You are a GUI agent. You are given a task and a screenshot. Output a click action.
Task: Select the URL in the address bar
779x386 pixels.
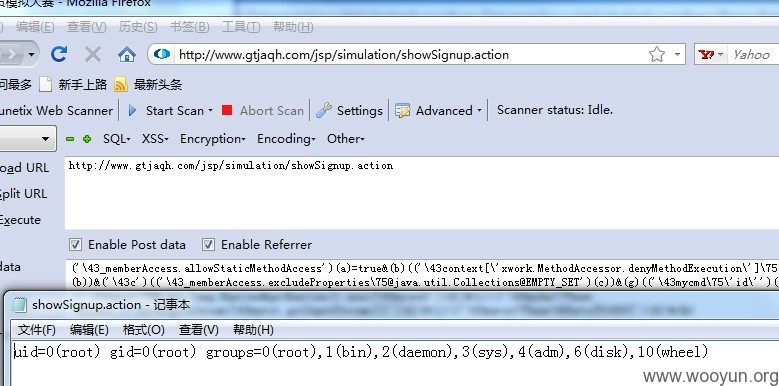coord(344,54)
